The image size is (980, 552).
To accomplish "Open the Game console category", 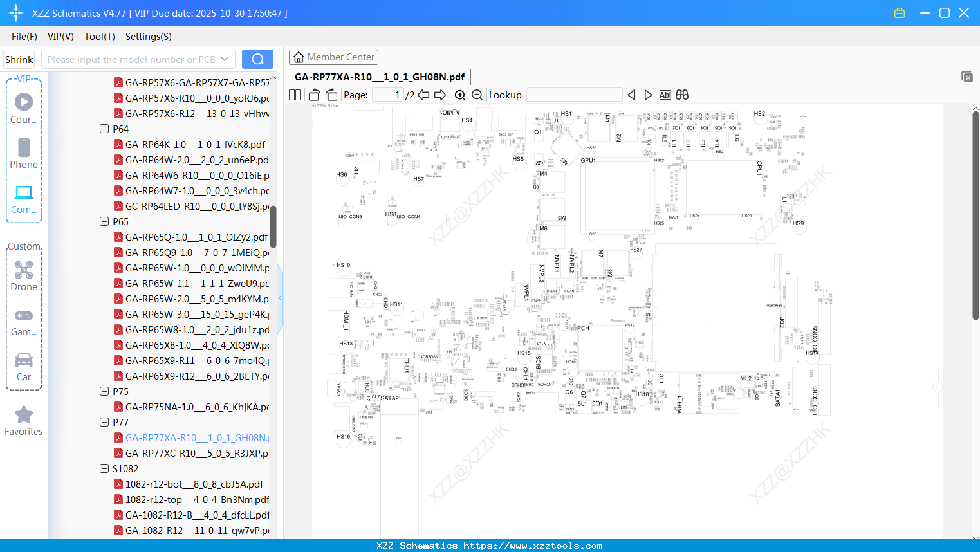I will tap(24, 322).
